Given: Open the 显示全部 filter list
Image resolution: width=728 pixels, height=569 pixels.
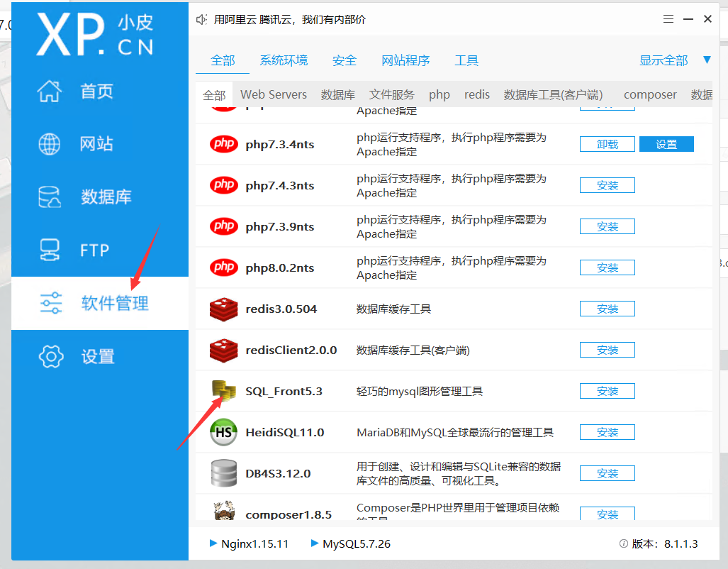Looking at the screenshot, I should pos(663,60).
